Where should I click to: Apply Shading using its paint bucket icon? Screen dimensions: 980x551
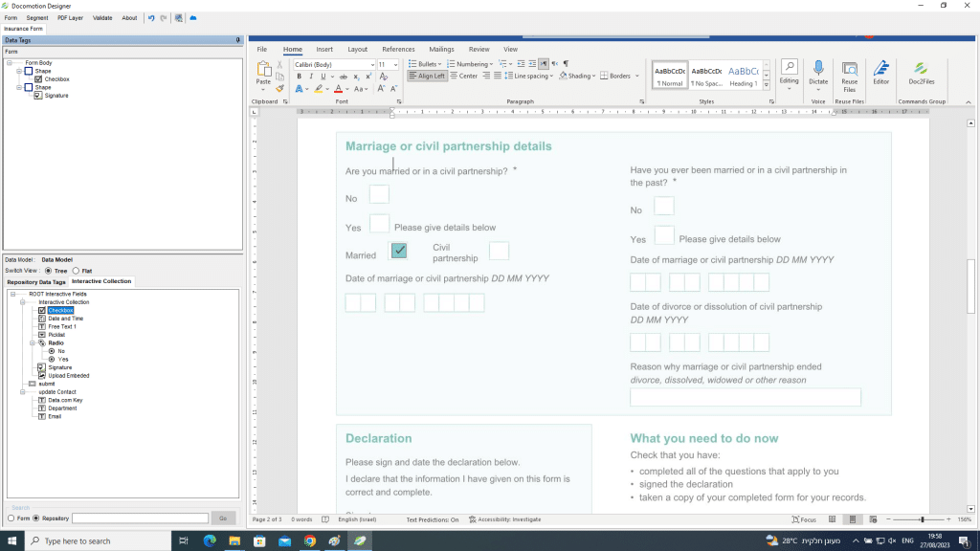(x=563, y=76)
